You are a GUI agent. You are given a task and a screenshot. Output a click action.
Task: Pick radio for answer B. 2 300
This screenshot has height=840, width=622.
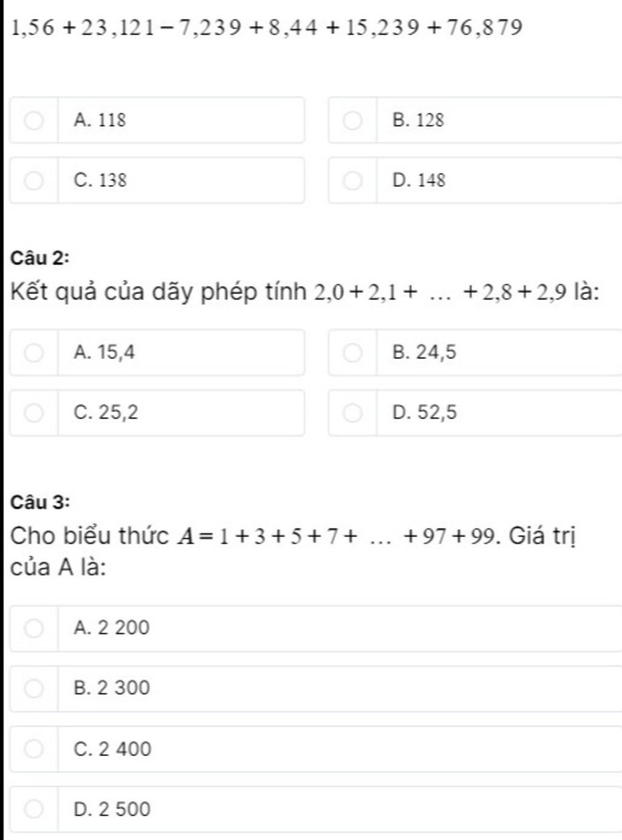34,688
